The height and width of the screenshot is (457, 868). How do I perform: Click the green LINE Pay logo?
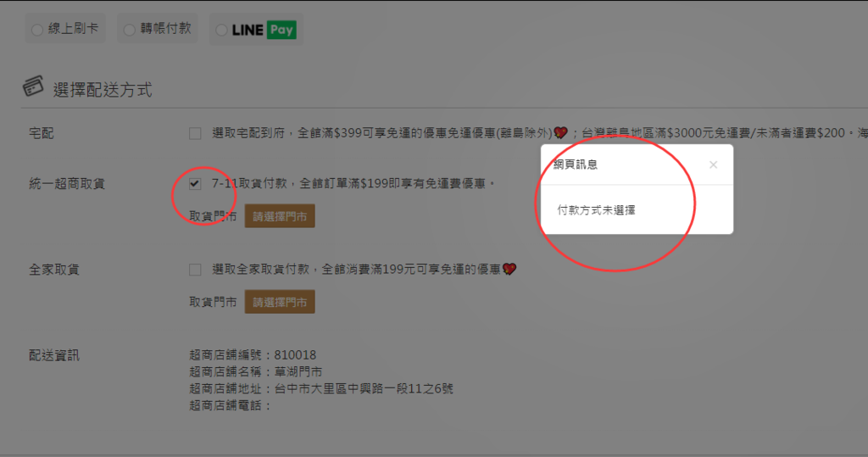[281, 30]
